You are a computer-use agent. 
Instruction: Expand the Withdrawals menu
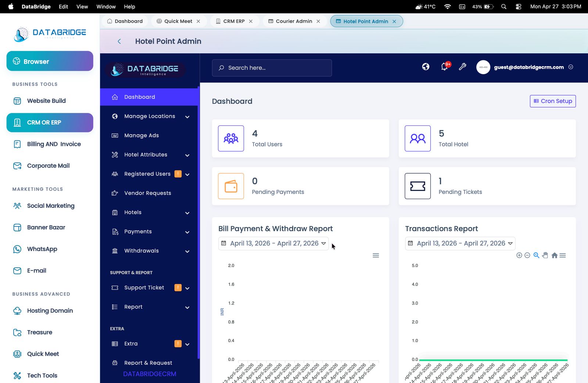pos(149,251)
